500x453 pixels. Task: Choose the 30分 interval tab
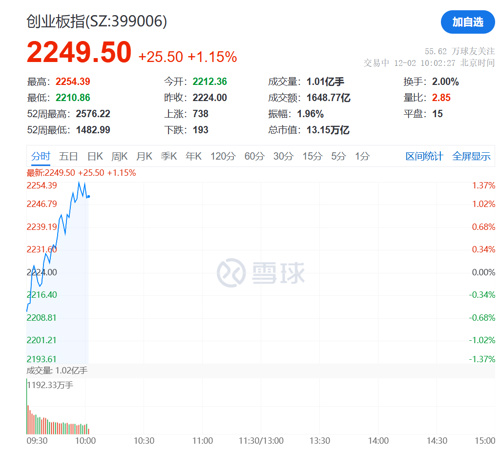tap(283, 156)
